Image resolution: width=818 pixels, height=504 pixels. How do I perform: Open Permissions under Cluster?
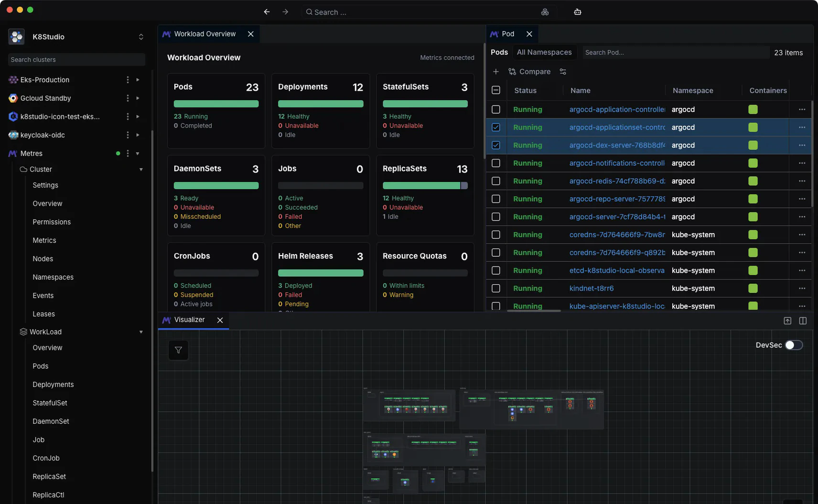[x=52, y=222]
